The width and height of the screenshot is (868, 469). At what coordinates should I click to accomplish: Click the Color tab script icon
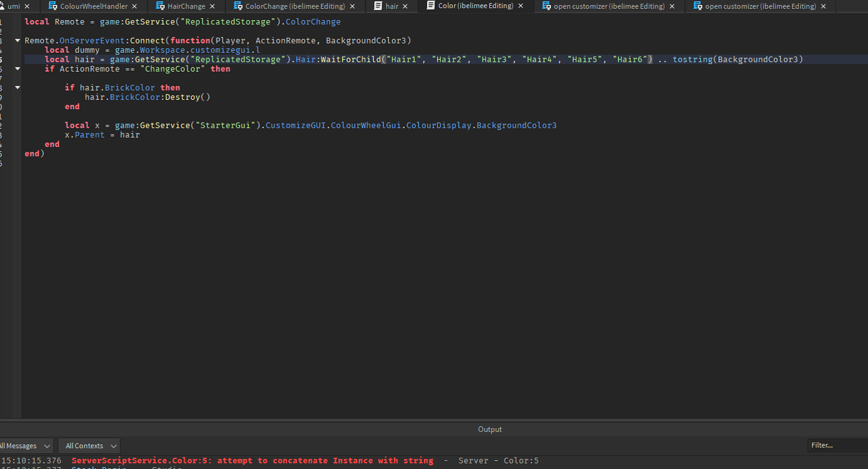pyautogui.click(x=431, y=6)
